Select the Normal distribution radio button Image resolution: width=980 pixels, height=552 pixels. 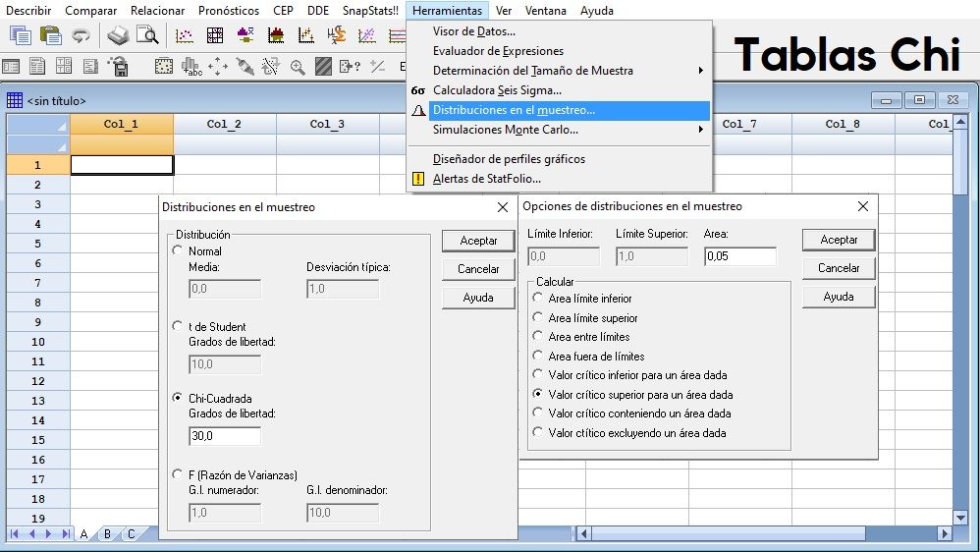click(178, 251)
